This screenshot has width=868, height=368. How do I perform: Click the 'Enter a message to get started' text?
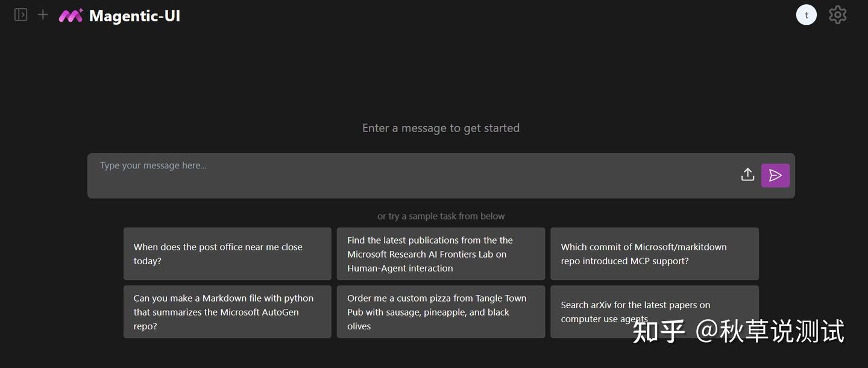[441, 127]
